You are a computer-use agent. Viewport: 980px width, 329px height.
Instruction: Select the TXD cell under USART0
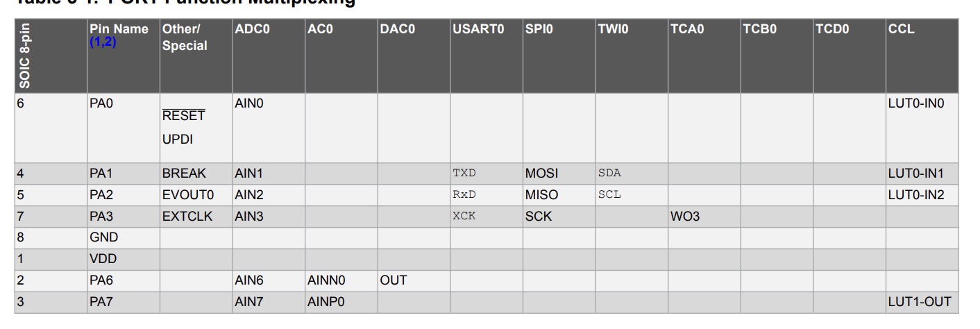[464, 173]
